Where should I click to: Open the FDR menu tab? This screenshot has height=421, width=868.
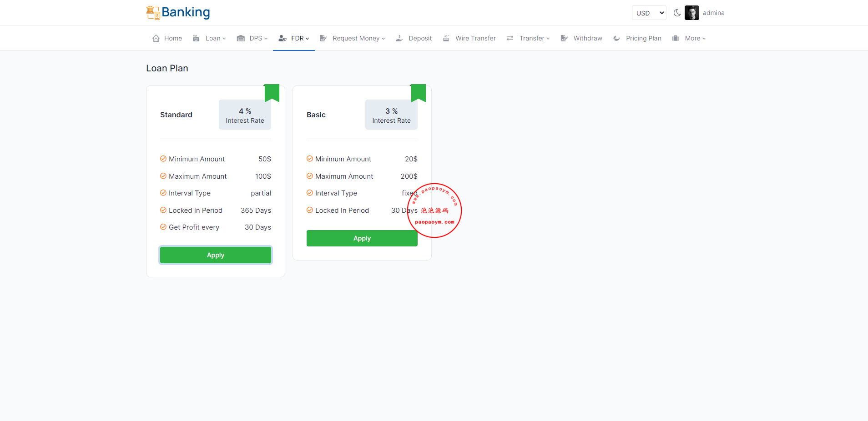coord(294,38)
